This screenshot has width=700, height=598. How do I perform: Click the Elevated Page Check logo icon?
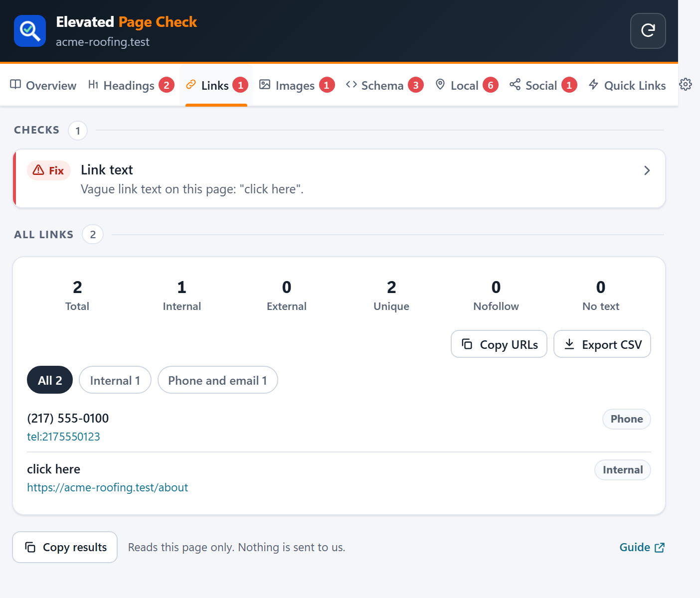click(x=30, y=31)
